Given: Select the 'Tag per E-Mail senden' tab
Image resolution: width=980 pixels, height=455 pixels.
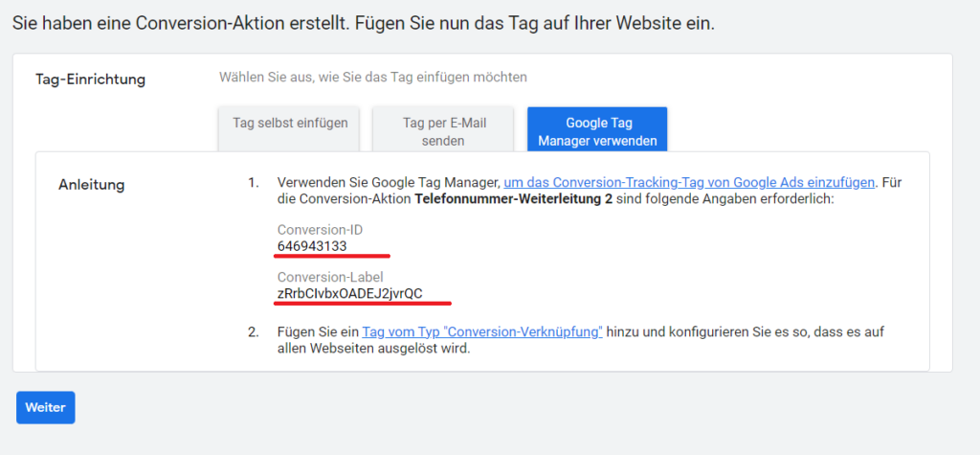Looking at the screenshot, I should point(443,129).
